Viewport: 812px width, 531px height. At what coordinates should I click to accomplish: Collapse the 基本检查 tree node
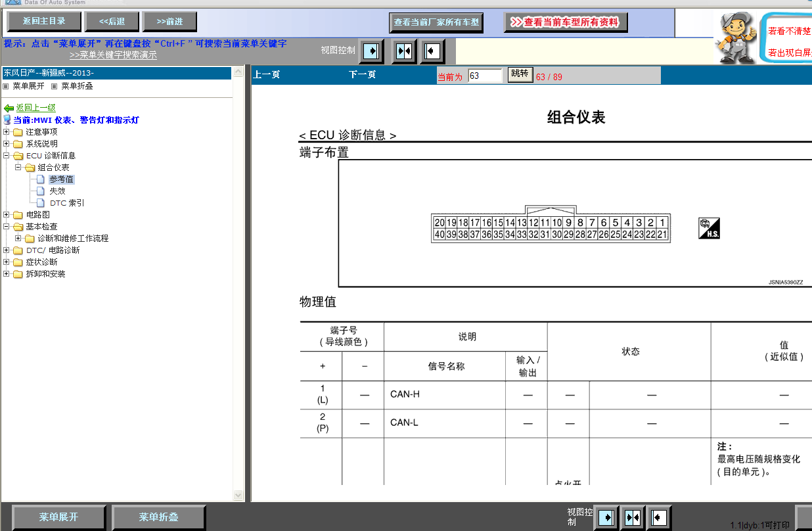(7, 227)
